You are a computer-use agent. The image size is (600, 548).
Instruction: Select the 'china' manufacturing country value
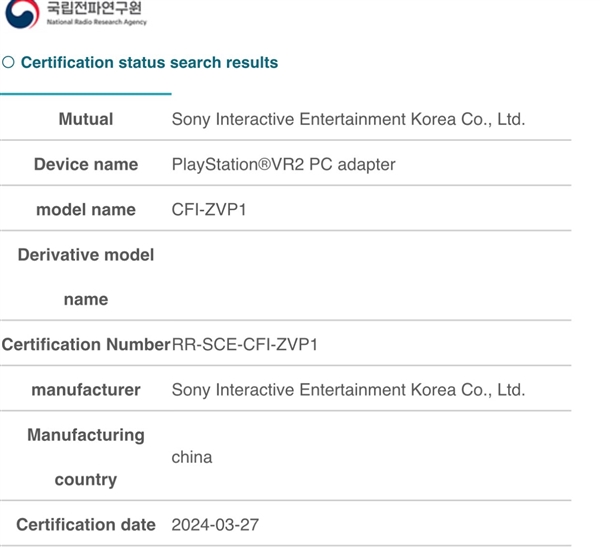click(192, 457)
